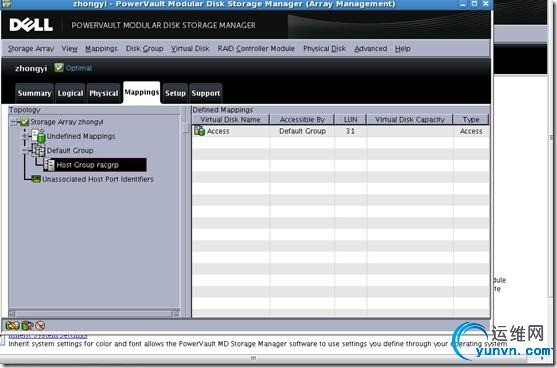Image resolution: width=557 pixels, height=368 pixels.
Task: Click the third crossed-out status icon in bottom bar
Action: point(40,325)
